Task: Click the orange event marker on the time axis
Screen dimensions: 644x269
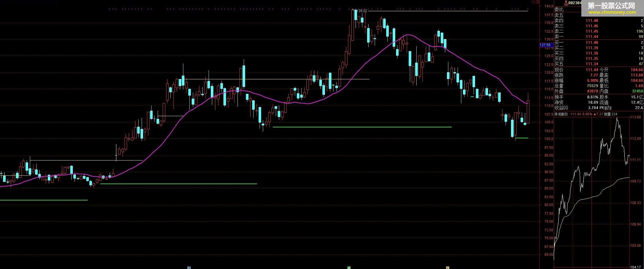Action: tap(448, 268)
